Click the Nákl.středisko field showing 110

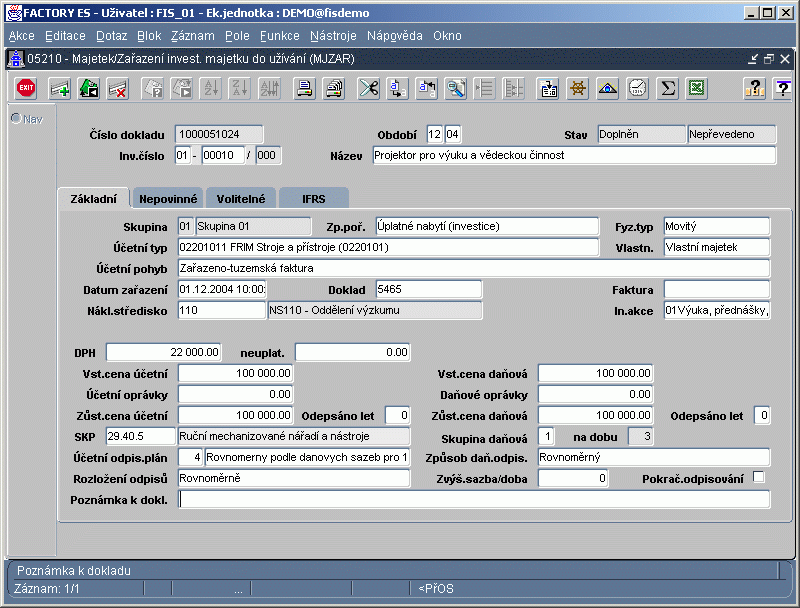click(221, 310)
